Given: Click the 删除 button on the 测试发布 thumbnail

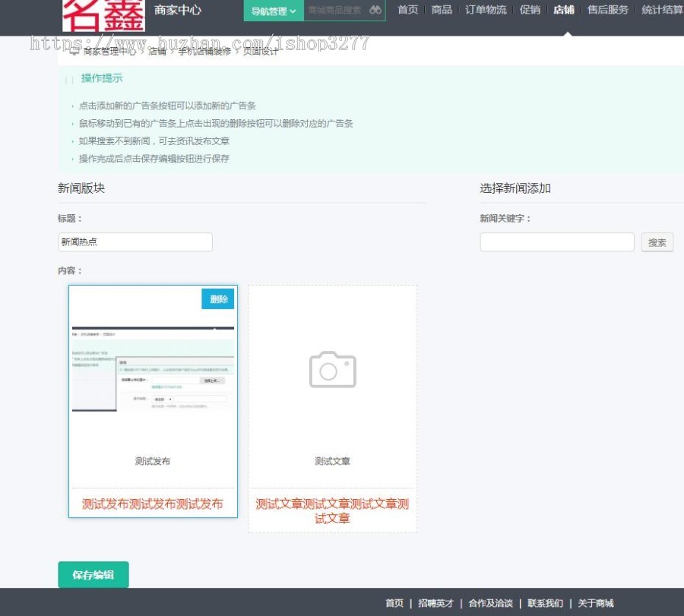Looking at the screenshot, I should click(218, 299).
